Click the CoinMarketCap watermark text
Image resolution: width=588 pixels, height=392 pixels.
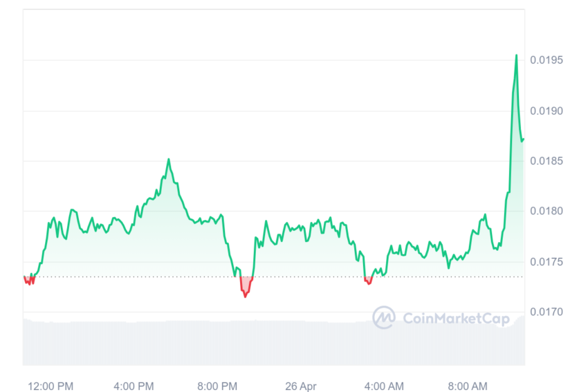click(x=456, y=319)
